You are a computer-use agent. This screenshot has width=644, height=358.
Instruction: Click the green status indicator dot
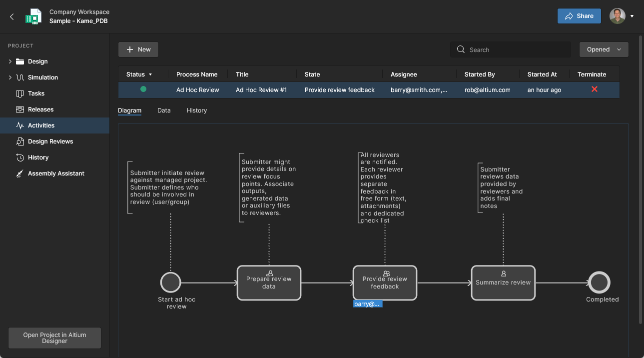(143, 89)
